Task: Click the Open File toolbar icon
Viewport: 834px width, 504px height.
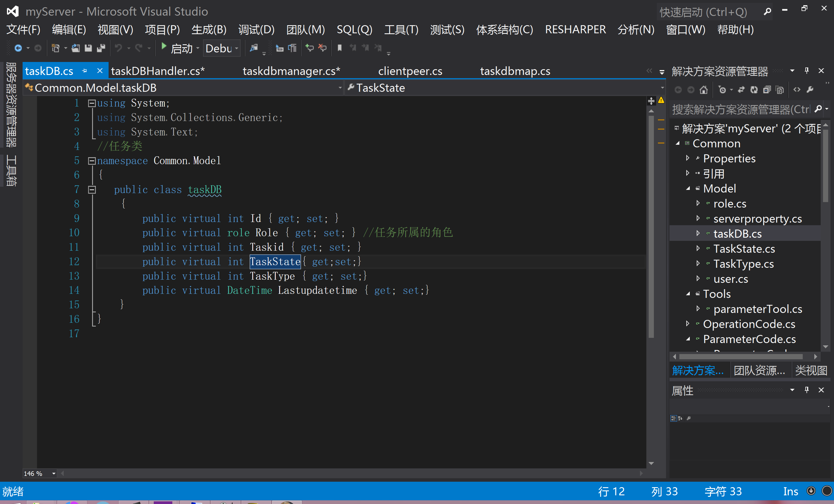Action: (76, 48)
